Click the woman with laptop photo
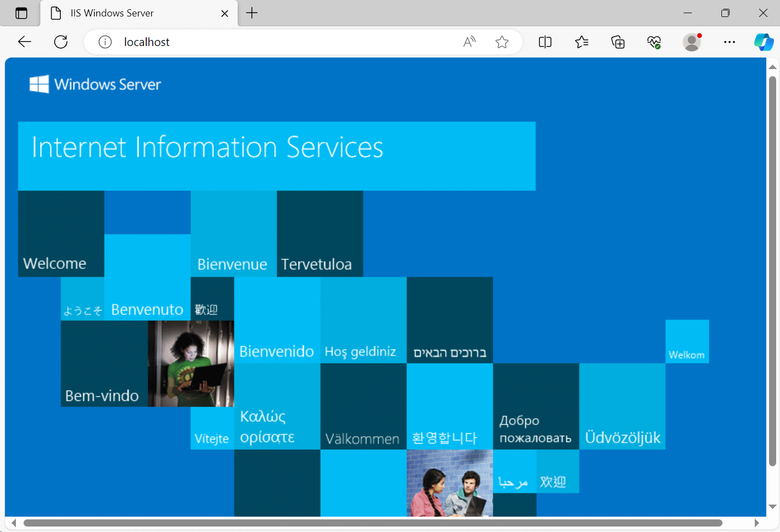 click(191, 363)
